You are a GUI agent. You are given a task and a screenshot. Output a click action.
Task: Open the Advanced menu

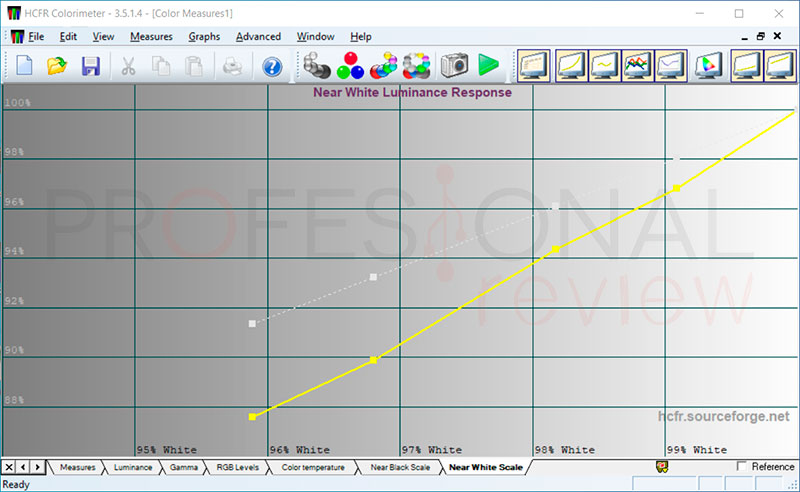pyautogui.click(x=258, y=37)
